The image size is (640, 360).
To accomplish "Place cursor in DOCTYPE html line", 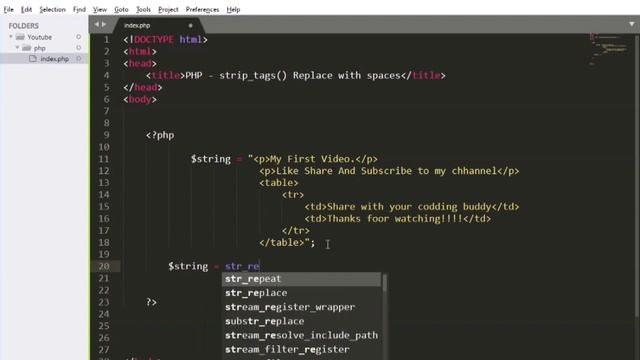I will coord(165,40).
